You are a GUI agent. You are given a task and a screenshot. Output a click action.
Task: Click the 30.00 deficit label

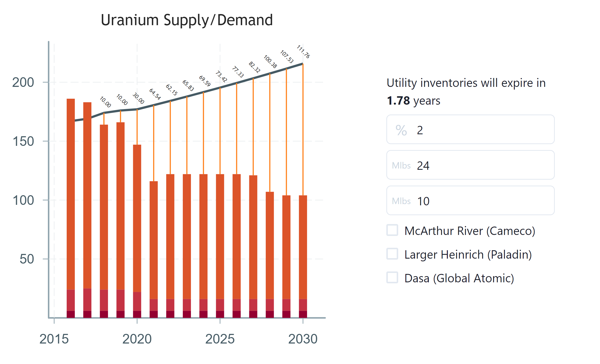tap(138, 98)
